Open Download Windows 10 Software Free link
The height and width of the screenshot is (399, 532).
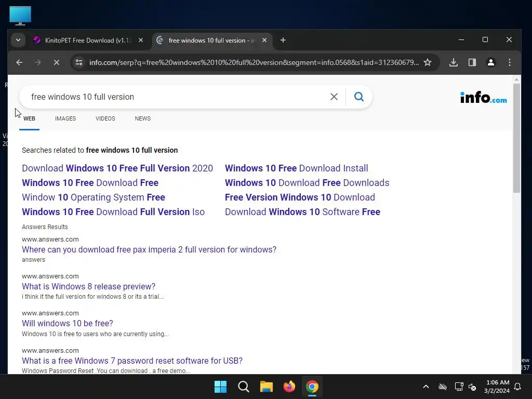303,212
